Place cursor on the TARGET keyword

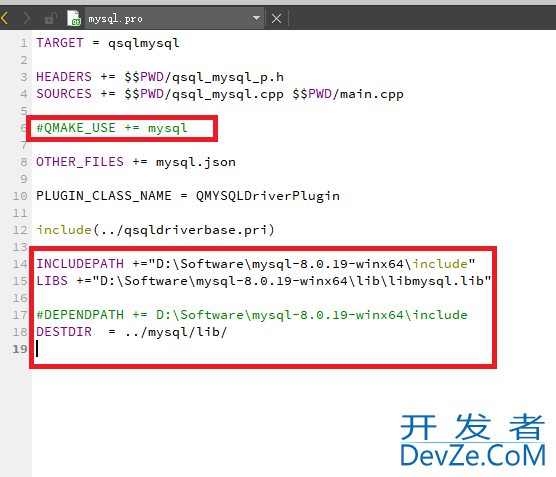60,43
